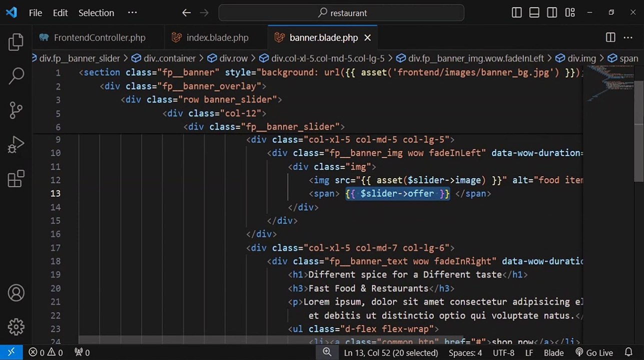Click the horizontal editor scrollbar
This screenshot has height=360, width=644.
[270, 340]
